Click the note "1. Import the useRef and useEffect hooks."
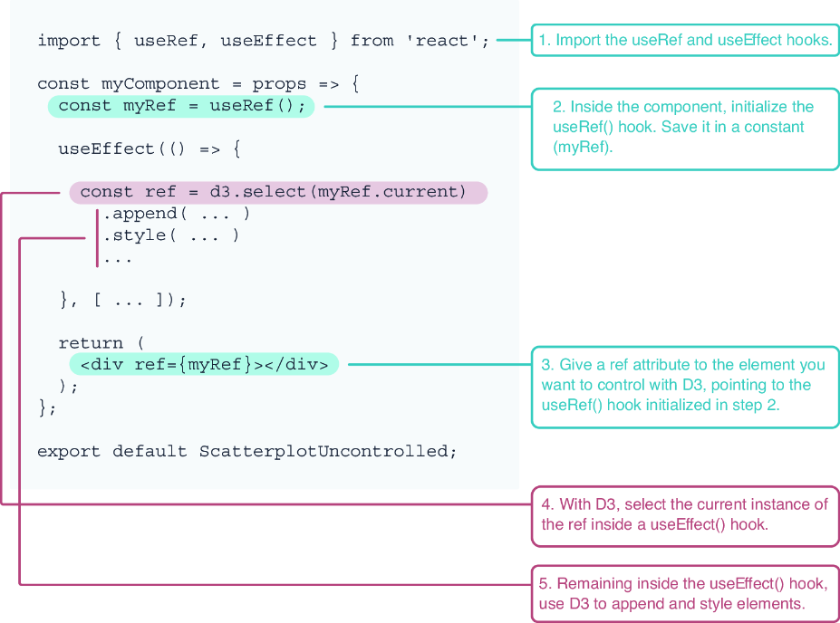Viewport: 840px width, 623px height. [x=685, y=40]
